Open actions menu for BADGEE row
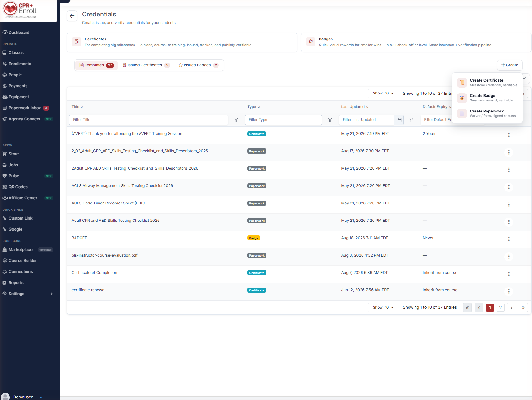Viewport: 532px width, 400px height. [x=509, y=239]
